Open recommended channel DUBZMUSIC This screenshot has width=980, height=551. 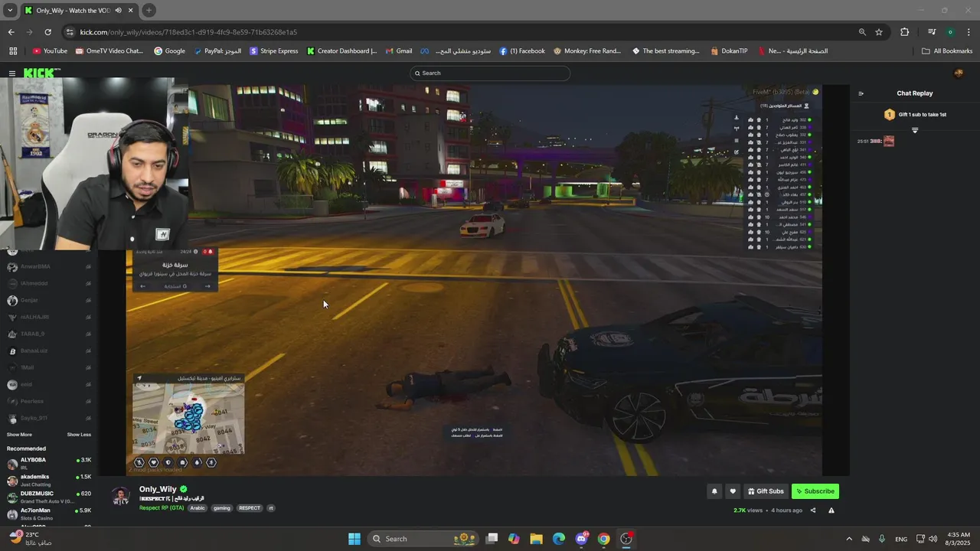pos(49,497)
